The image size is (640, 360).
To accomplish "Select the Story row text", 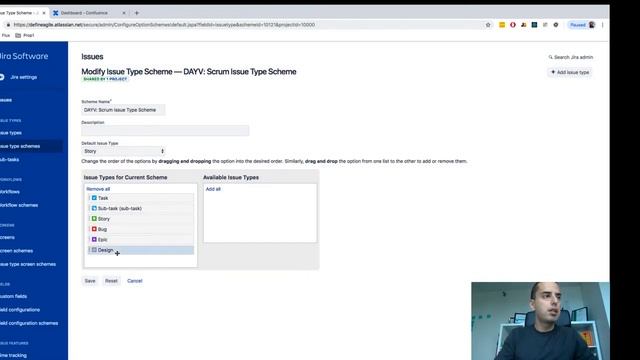I will tap(104, 219).
